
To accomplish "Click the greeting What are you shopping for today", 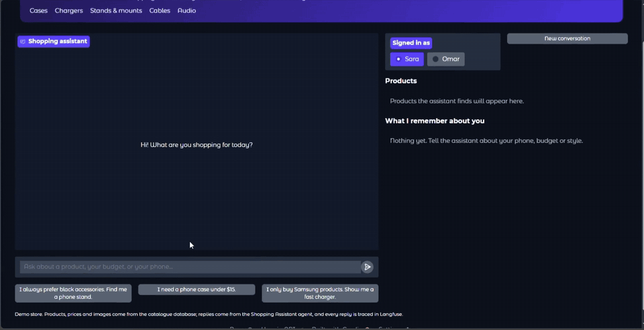I will click(x=197, y=145).
